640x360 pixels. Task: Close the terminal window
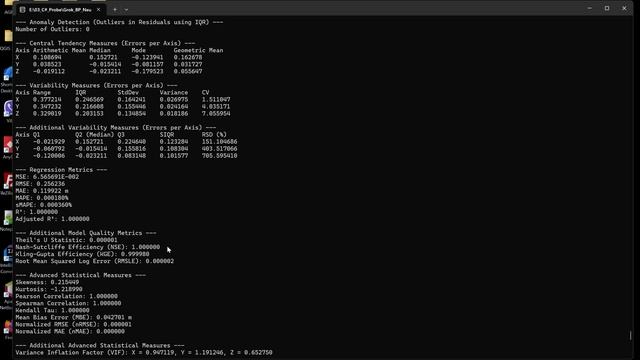tap(624, 8)
